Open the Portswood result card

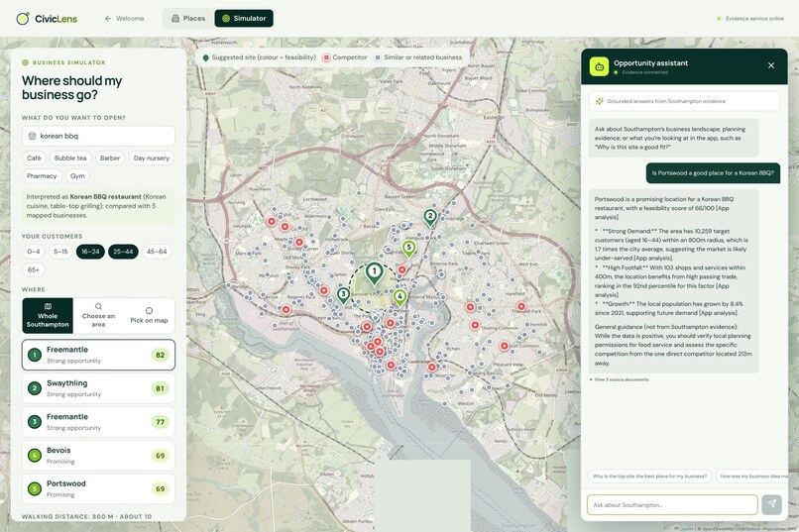98,488
